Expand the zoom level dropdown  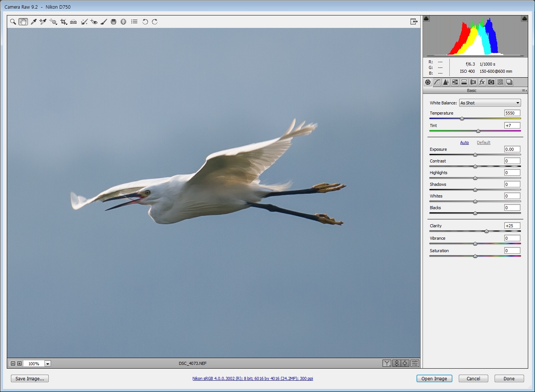point(48,364)
